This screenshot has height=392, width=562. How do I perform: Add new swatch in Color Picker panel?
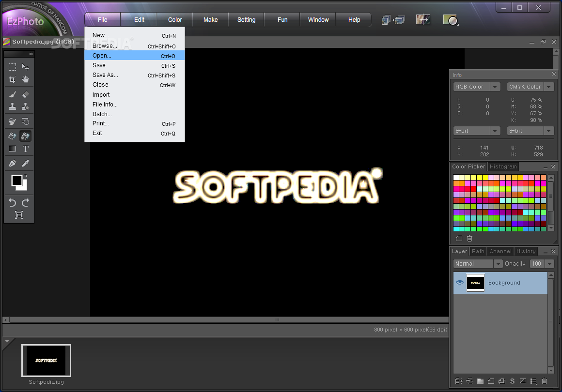point(459,239)
